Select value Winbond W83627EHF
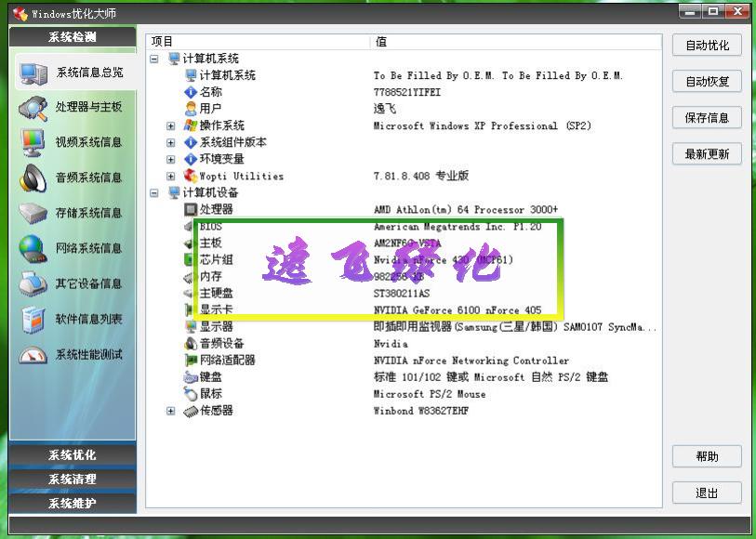This screenshot has height=539, width=756. pos(421,411)
